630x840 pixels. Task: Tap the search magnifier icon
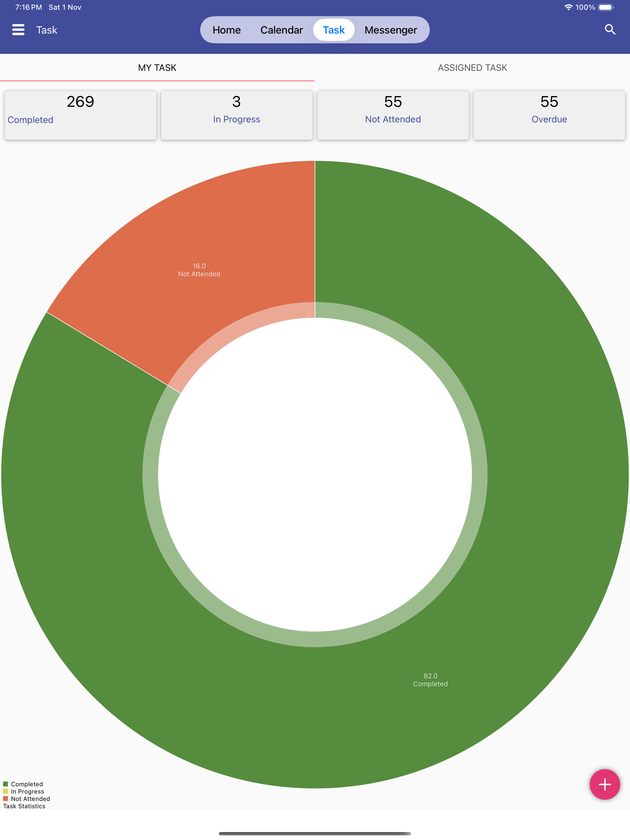(610, 30)
